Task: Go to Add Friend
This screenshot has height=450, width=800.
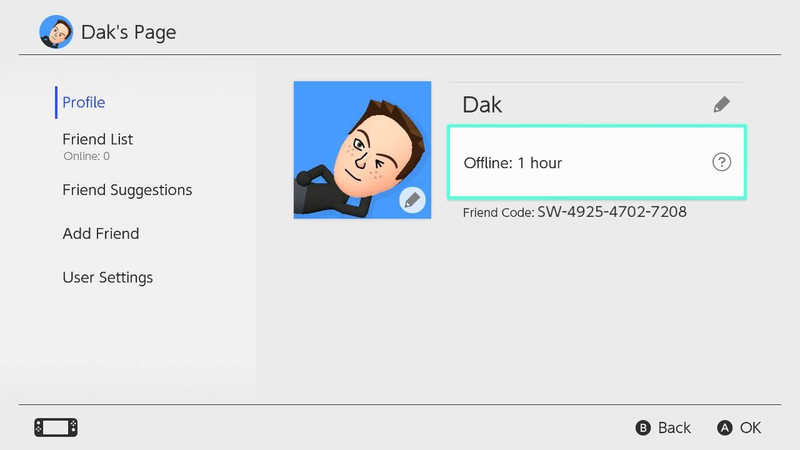Action: tap(101, 234)
